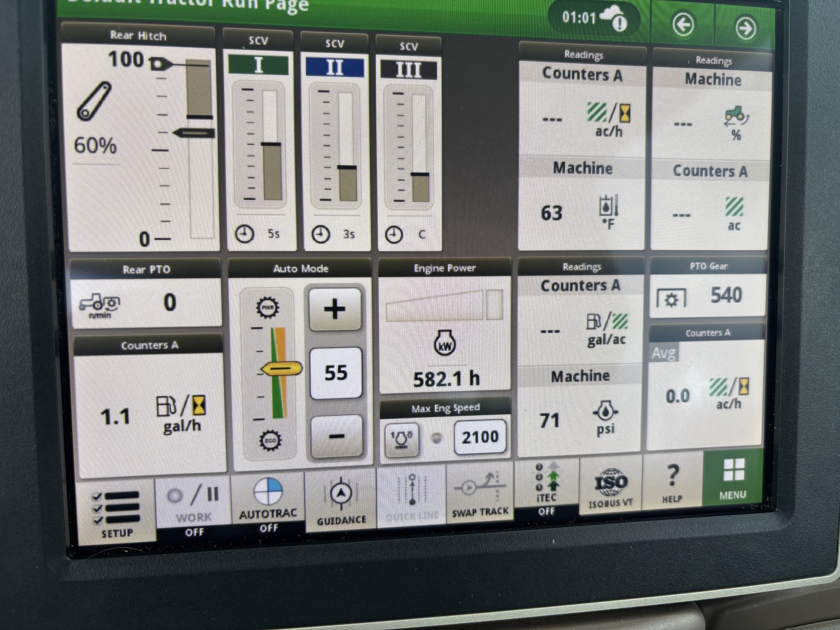The height and width of the screenshot is (630, 840).
Task: Open the HELP screen
Action: 672,482
